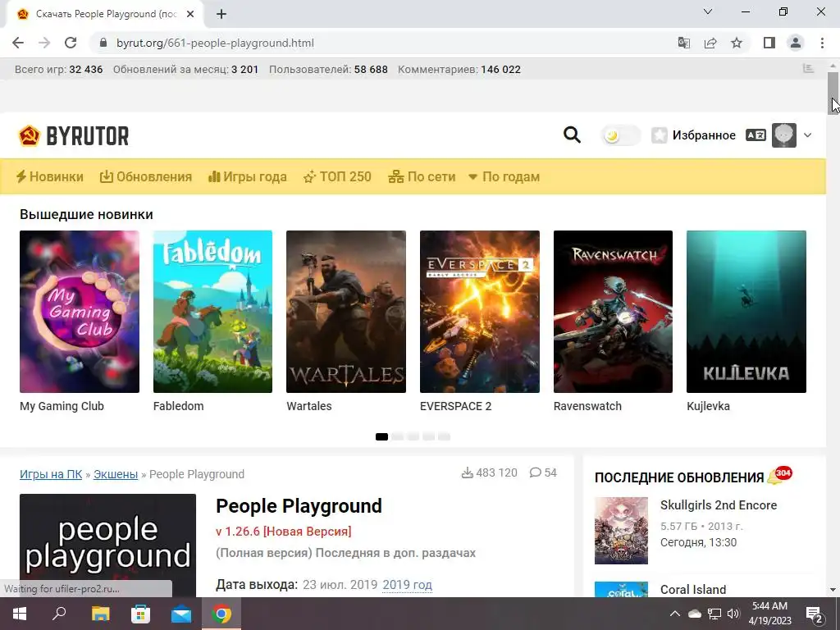Click the site lock icon

[103, 43]
